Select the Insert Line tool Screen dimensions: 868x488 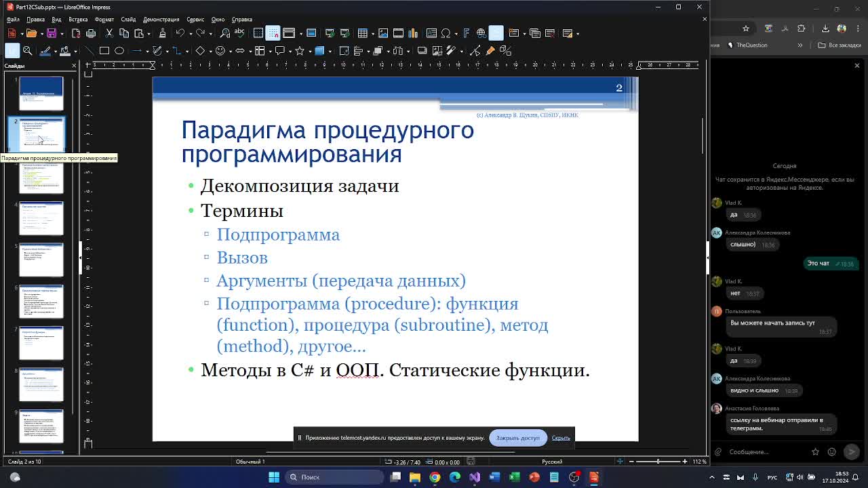[x=89, y=51]
